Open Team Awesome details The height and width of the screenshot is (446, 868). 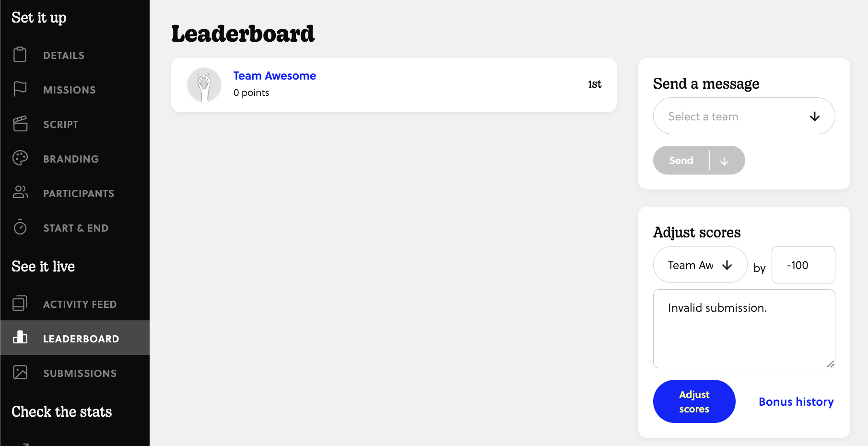coord(274,75)
